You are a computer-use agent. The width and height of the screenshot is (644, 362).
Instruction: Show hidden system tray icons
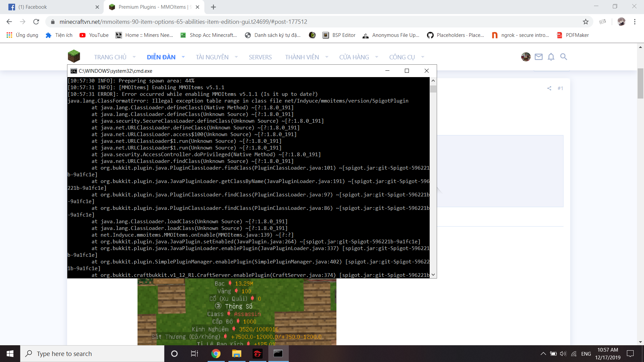tap(543, 354)
